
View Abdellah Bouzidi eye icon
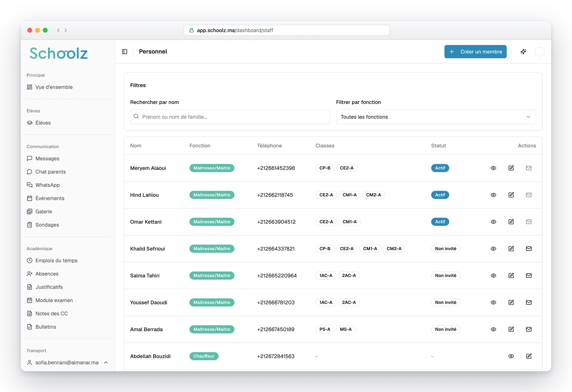coord(511,356)
